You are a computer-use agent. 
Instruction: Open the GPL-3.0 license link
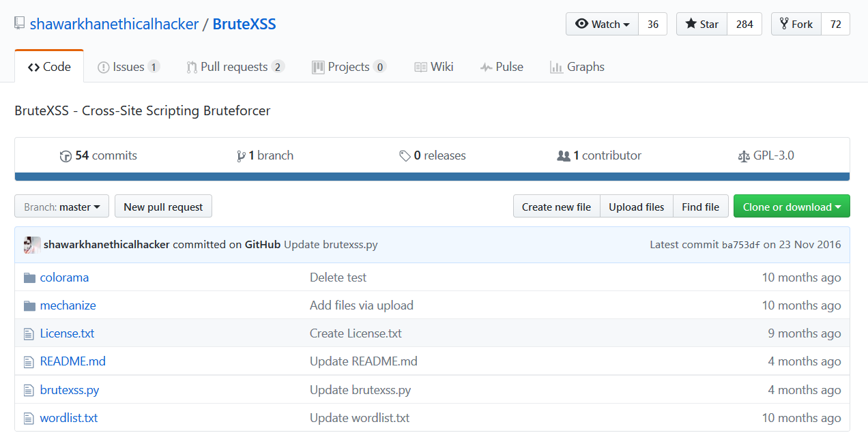(x=766, y=155)
